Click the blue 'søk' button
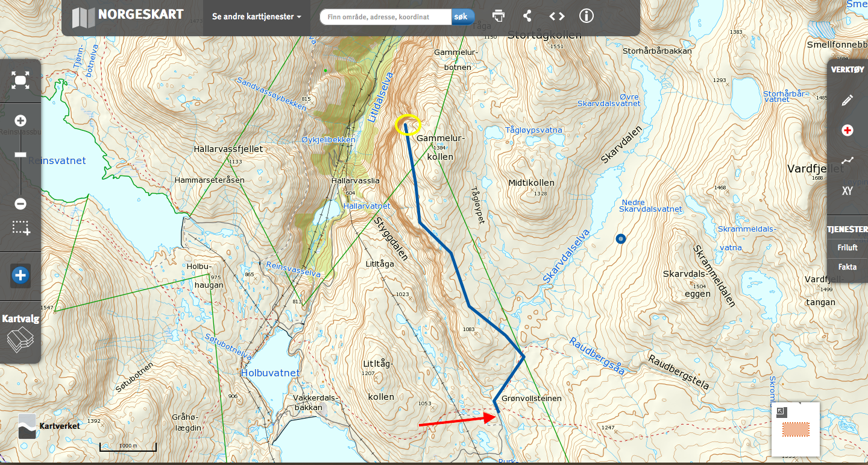Screen dimensions: 868x465 [462, 17]
